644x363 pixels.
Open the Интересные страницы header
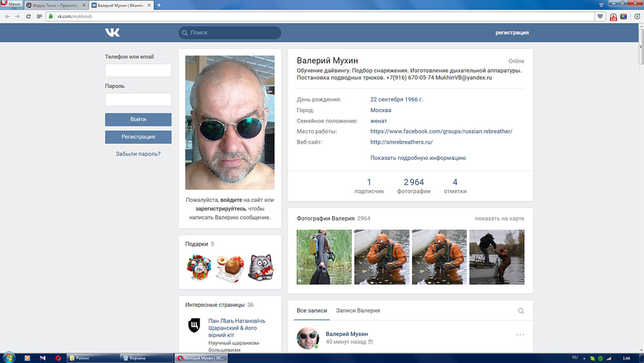219,304
